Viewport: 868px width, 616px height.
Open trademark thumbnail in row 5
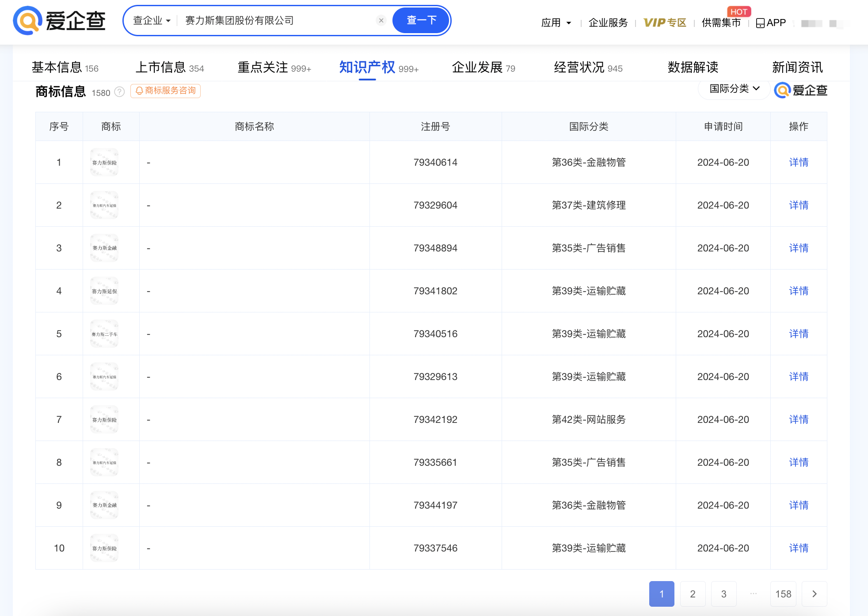(104, 334)
